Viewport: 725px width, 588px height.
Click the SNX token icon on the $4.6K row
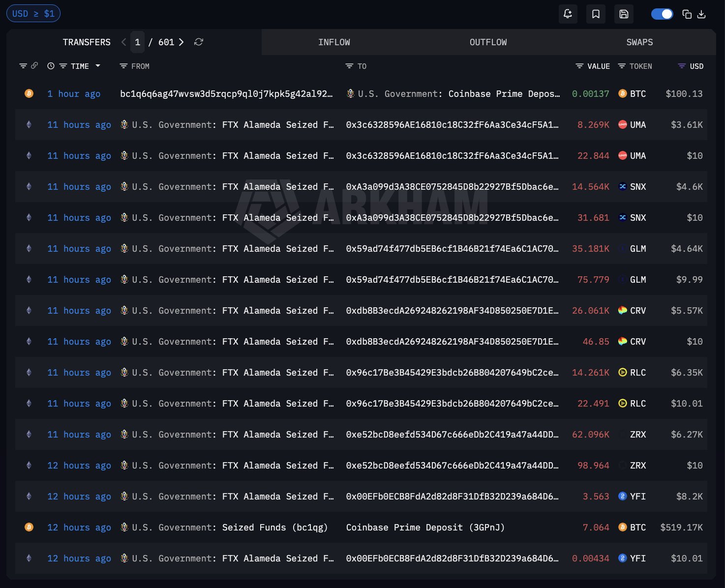622,187
